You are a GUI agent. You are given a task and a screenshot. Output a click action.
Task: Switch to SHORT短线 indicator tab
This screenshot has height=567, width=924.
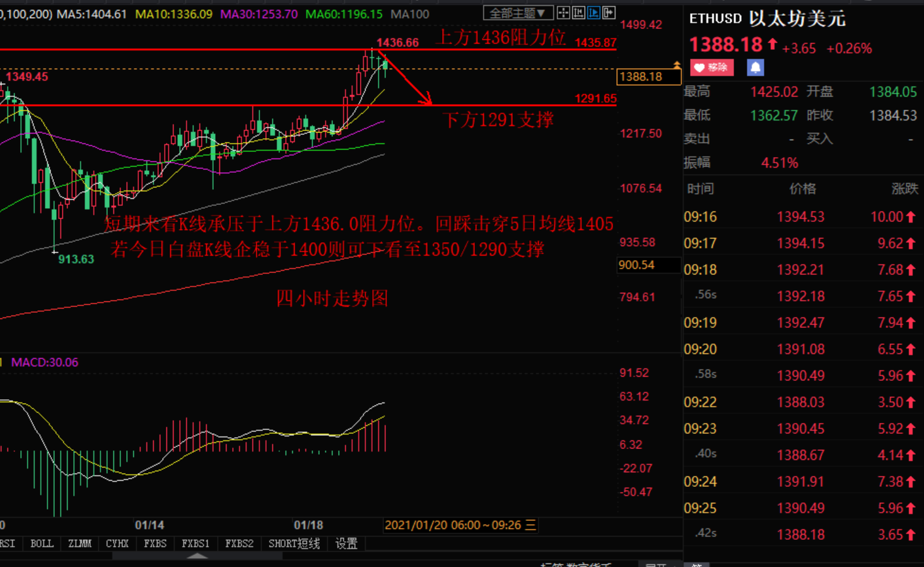tap(294, 544)
